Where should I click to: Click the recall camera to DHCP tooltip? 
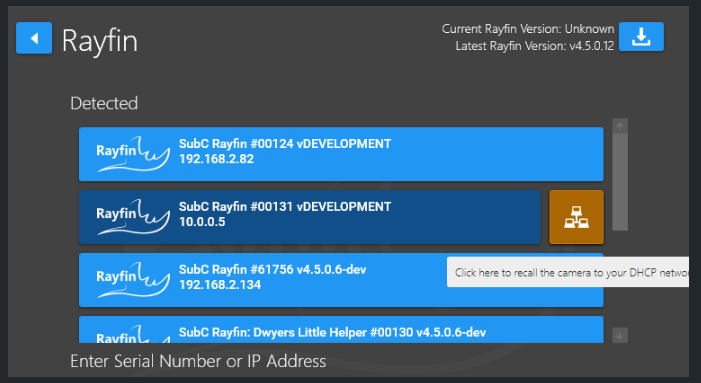(568, 272)
